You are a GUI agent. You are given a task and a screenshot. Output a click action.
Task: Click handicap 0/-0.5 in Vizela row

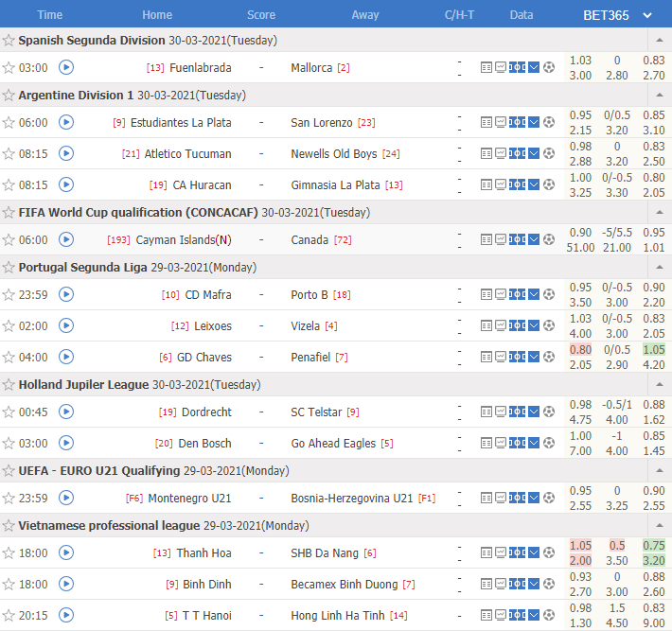pos(617,319)
